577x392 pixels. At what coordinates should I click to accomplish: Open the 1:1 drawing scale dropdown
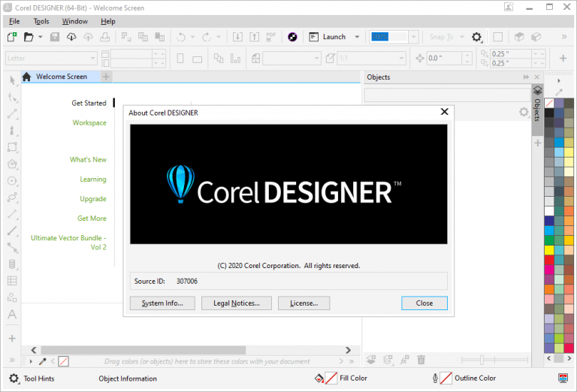pos(401,58)
